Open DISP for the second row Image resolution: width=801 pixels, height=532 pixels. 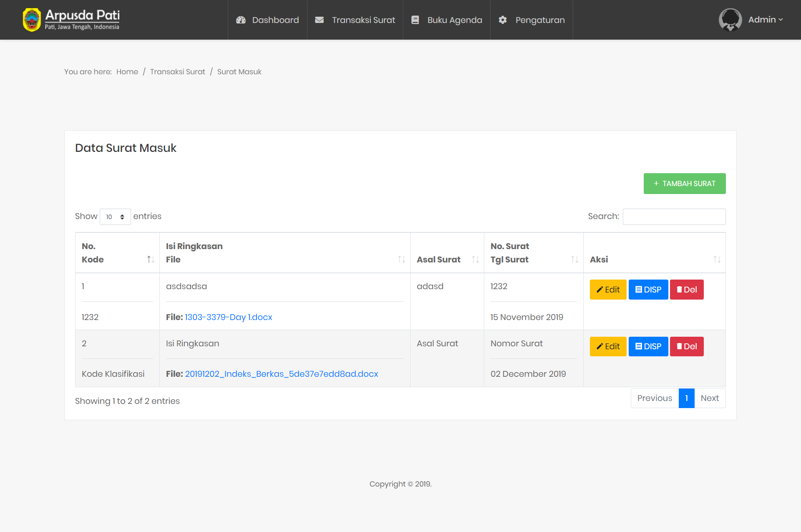coord(648,346)
